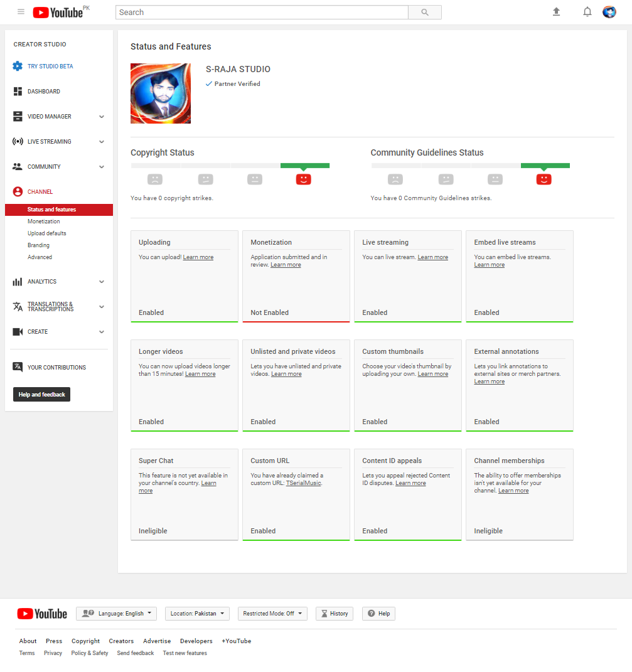The width and height of the screenshot is (632, 672).
Task: Click the Live Streaming broadcast icon
Action: pyautogui.click(x=18, y=141)
